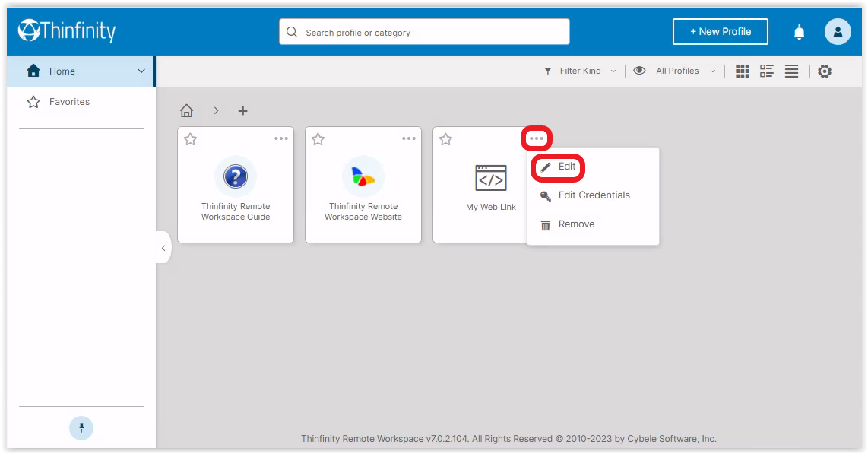Image resolution: width=868 pixels, height=454 pixels.
Task: Open the notifications bell
Action: tap(799, 32)
